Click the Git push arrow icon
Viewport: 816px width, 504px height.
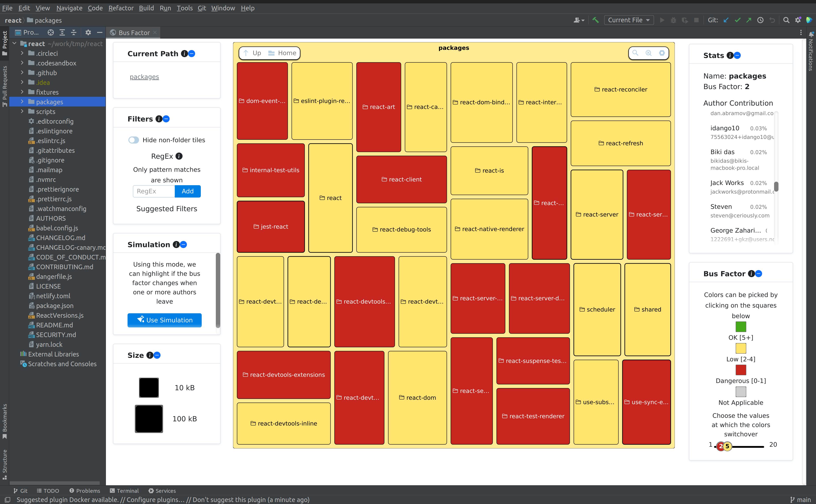click(x=749, y=20)
